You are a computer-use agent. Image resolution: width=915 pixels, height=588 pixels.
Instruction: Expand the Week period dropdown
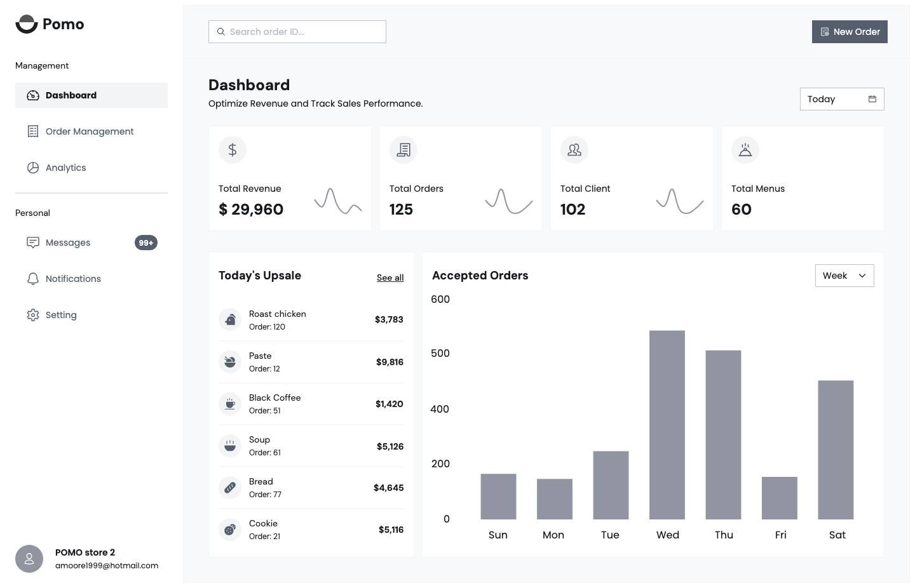(844, 276)
